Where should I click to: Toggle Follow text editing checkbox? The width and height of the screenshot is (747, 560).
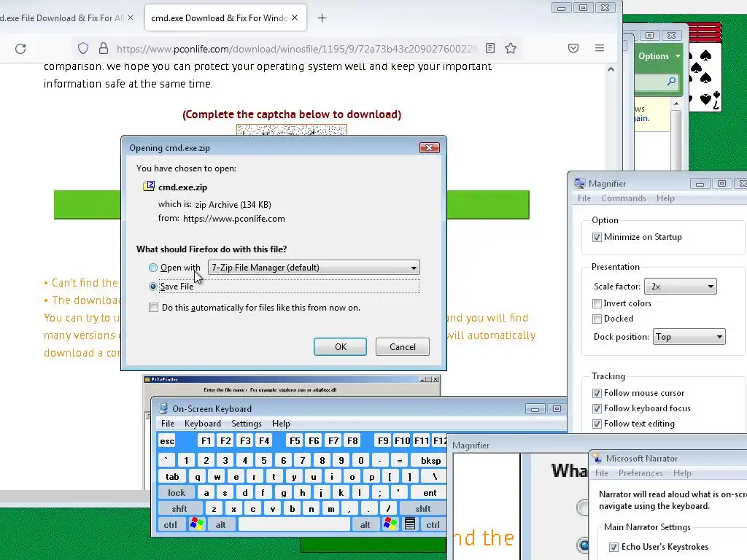click(597, 424)
